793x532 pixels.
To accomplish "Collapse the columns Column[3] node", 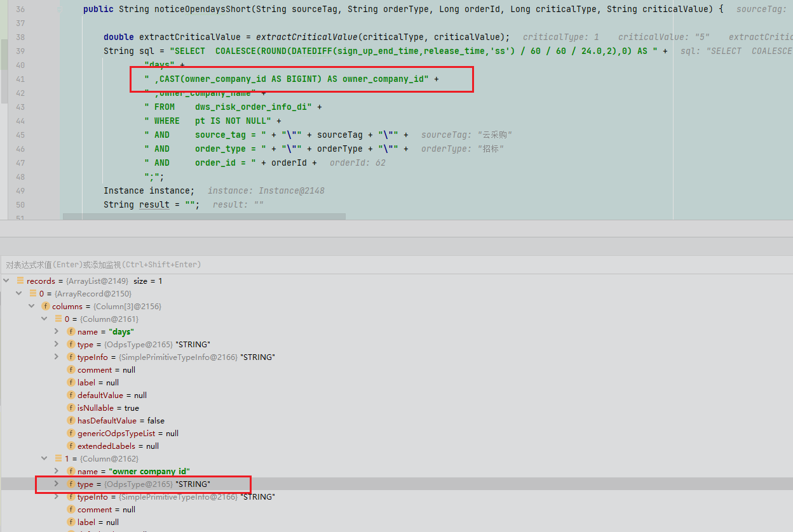I will coord(32,306).
